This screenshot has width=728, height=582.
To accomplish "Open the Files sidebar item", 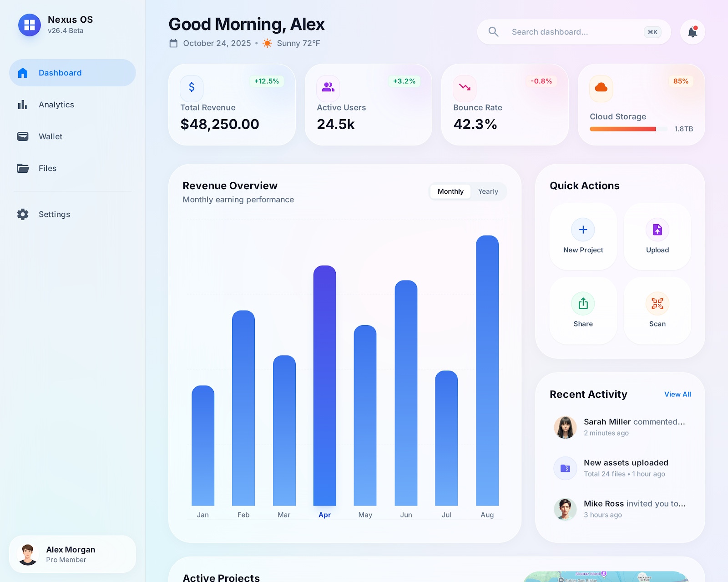I will [47, 168].
